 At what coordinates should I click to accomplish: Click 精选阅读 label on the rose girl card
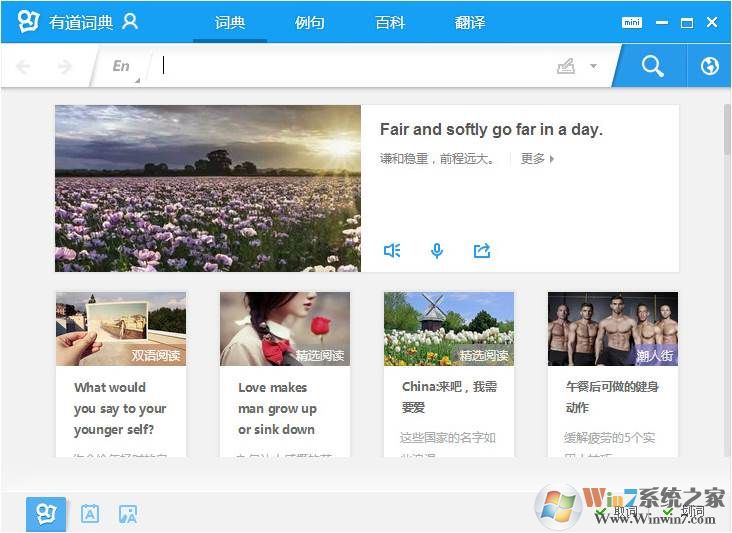pyautogui.click(x=320, y=356)
